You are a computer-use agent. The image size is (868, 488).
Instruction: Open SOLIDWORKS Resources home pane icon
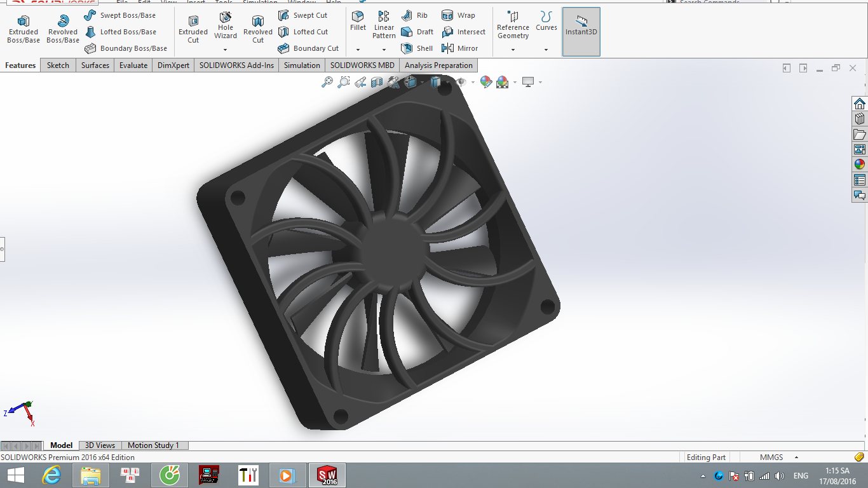tap(860, 104)
